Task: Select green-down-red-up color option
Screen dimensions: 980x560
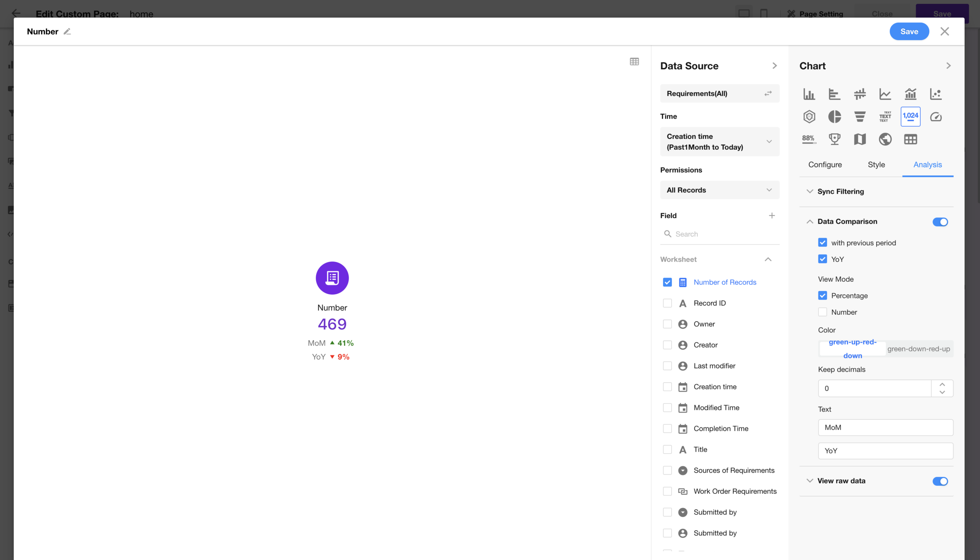Action: pos(918,349)
